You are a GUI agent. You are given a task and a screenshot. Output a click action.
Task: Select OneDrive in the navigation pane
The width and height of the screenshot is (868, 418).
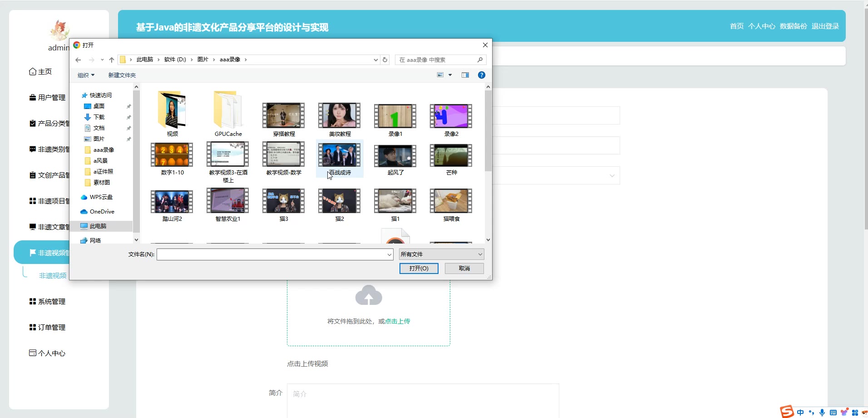pyautogui.click(x=102, y=212)
